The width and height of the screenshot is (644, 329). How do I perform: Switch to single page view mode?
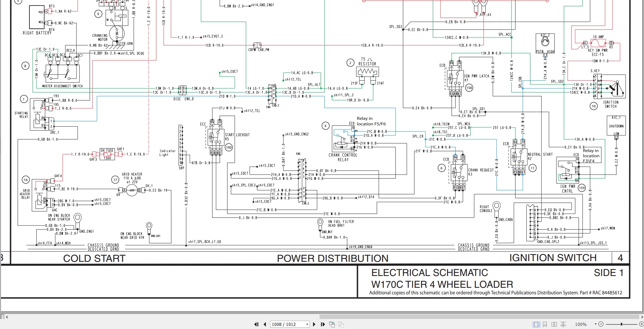(536, 324)
